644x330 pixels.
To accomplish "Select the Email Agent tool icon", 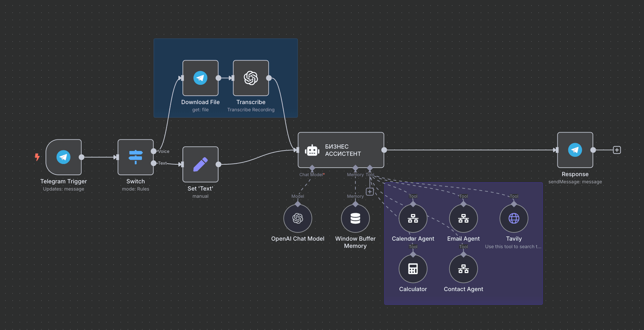I will pos(463,218).
